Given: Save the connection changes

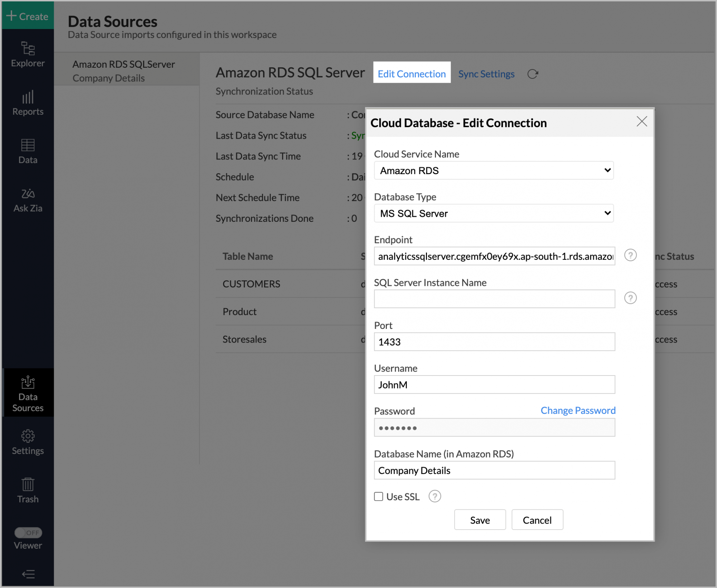Looking at the screenshot, I should [480, 520].
